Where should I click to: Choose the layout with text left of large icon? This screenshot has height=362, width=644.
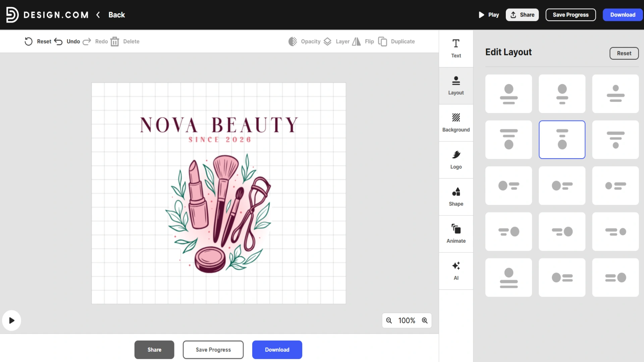tap(508, 232)
